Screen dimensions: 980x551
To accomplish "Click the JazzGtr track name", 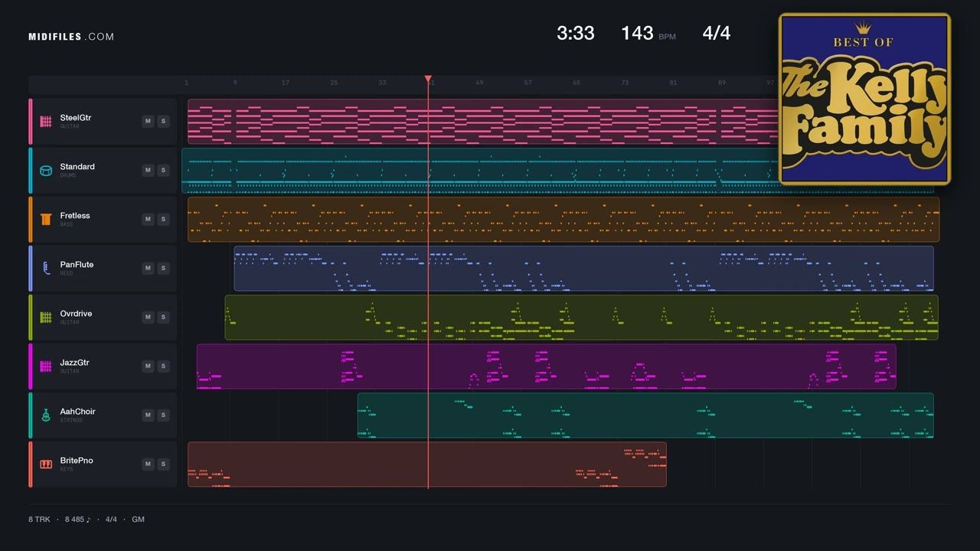I will 75,363.
